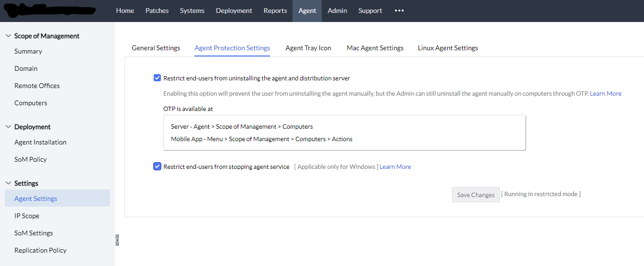Open Remote Offices in the sidebar
This screenshot has width=644, height=266.
point(37,86)
